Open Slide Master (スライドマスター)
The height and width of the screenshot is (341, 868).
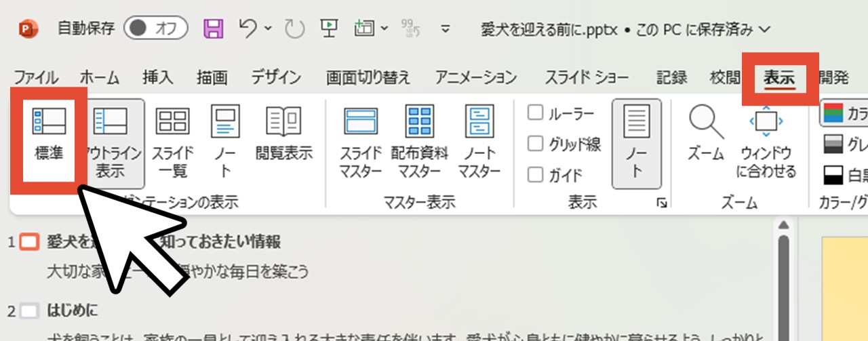361,143
